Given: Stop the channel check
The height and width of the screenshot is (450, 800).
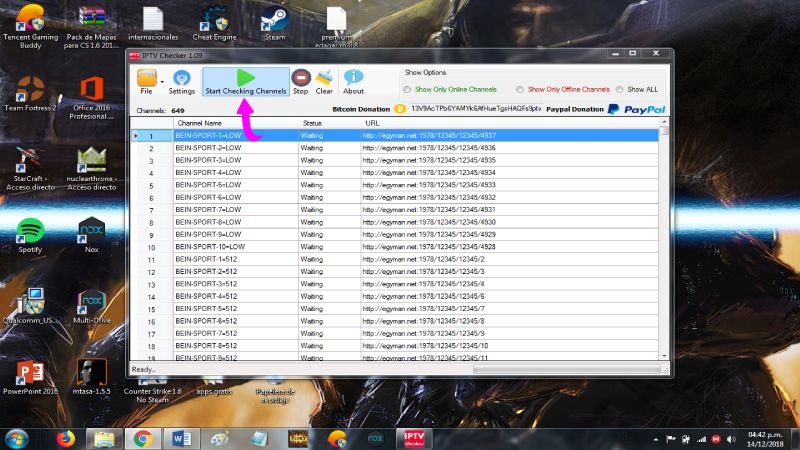Looking at the screenshot, I should [x=301, y=82].
